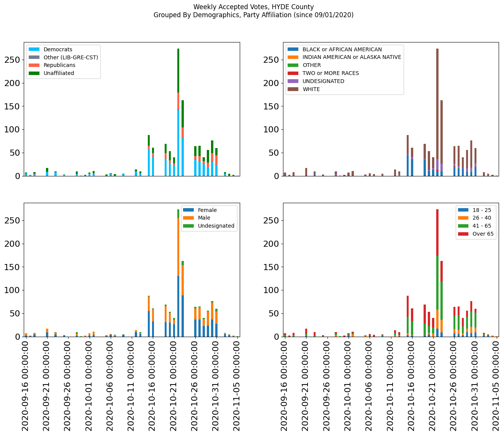Select the 'Male' legend label
This screenshot has height=435, width=504.
tap(204, 218)
